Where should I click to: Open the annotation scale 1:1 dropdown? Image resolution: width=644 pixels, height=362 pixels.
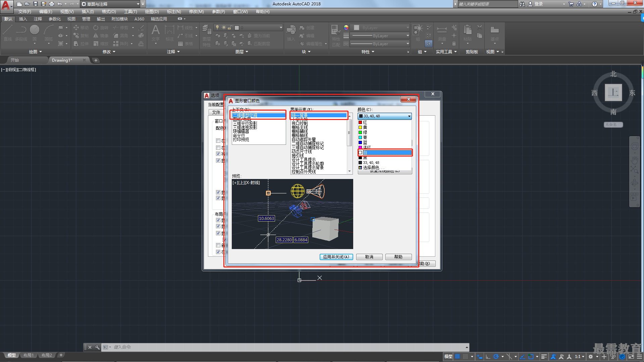(579, 357)
